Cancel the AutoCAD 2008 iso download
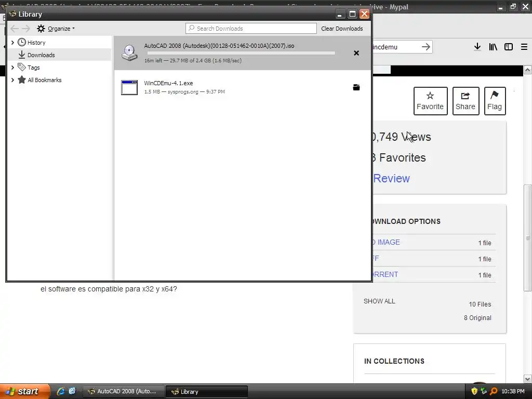Viewport: 532px width, 399px height. coord(356,53)
